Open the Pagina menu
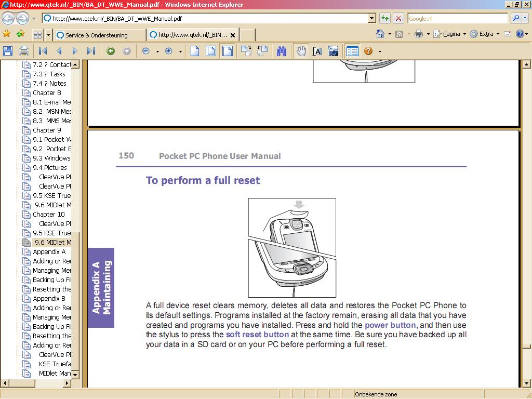Image resolution: width=532 pixels, height=399 pixels. click(449, 34)
